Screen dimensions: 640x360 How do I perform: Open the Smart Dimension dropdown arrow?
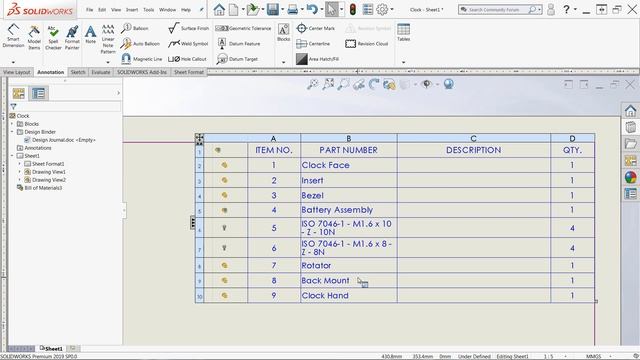pos(13,62)
